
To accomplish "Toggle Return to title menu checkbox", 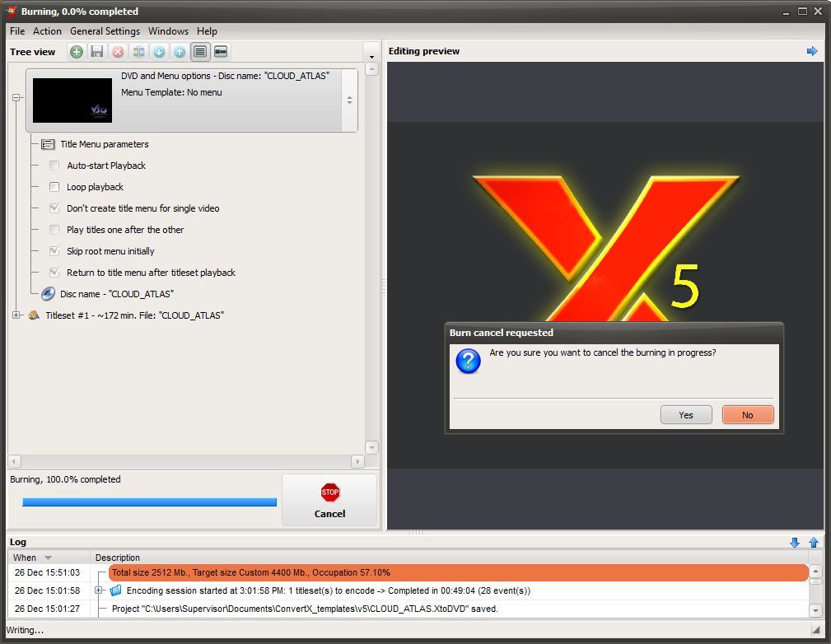I will click(54, 273).
